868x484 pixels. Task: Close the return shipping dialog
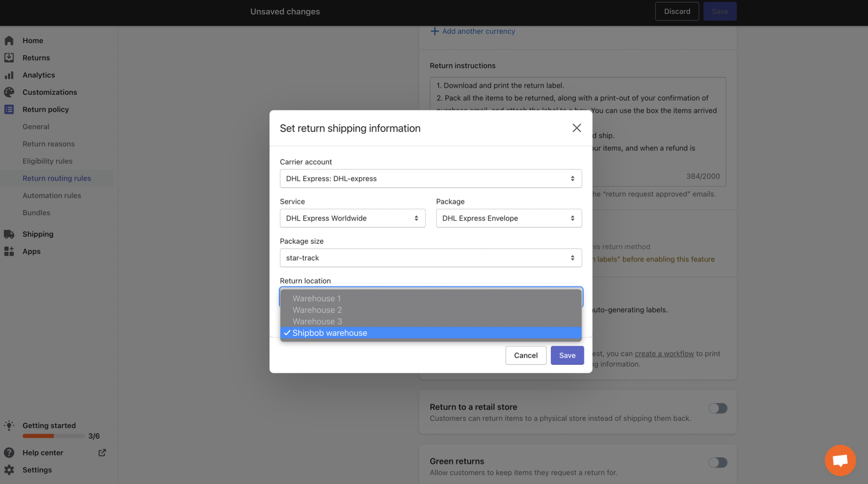pos(576,128)
